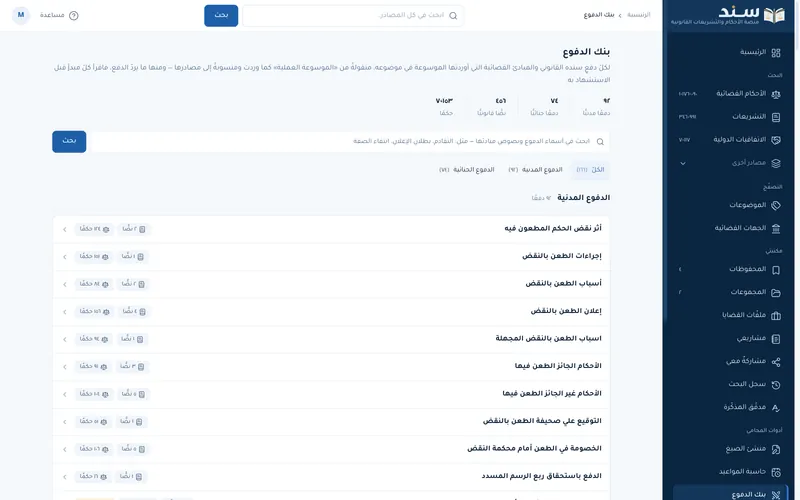Expand row الخصومة في الطعن أمام محكمة النقض chevron
Viewport: 800px width, 500px height.
(x=65, y=449)
